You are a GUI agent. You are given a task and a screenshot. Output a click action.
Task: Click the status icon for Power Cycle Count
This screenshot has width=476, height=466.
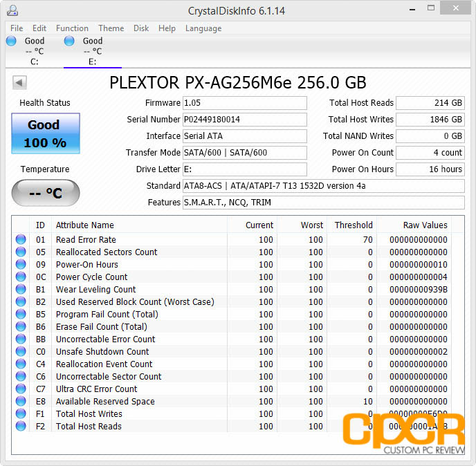[x=21, y=277]
